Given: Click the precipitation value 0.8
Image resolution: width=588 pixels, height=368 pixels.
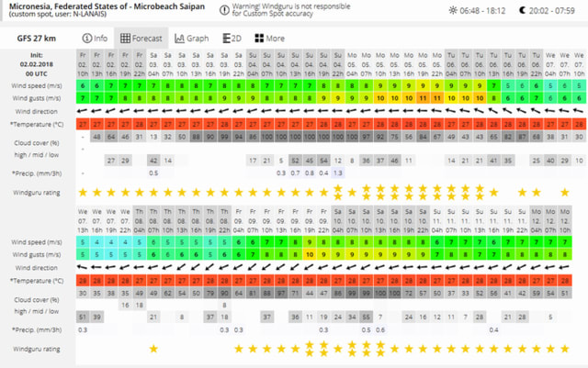Looking at the screenshot, I should (309, 173).
